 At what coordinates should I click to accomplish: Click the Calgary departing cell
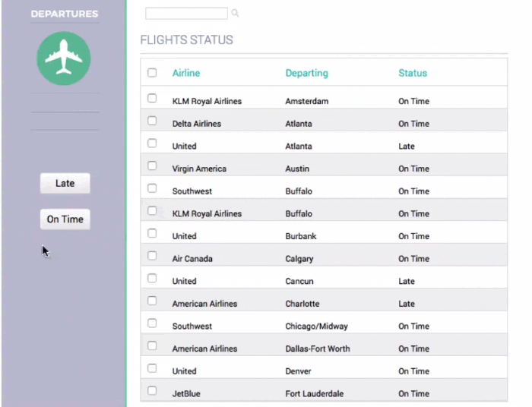click(299, 259)
